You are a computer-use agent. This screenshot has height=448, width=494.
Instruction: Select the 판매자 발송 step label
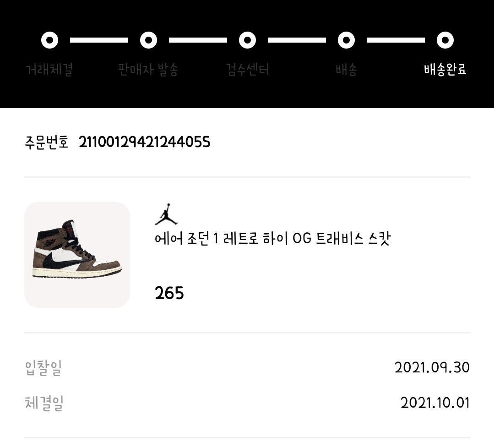[x=148, y=70]
